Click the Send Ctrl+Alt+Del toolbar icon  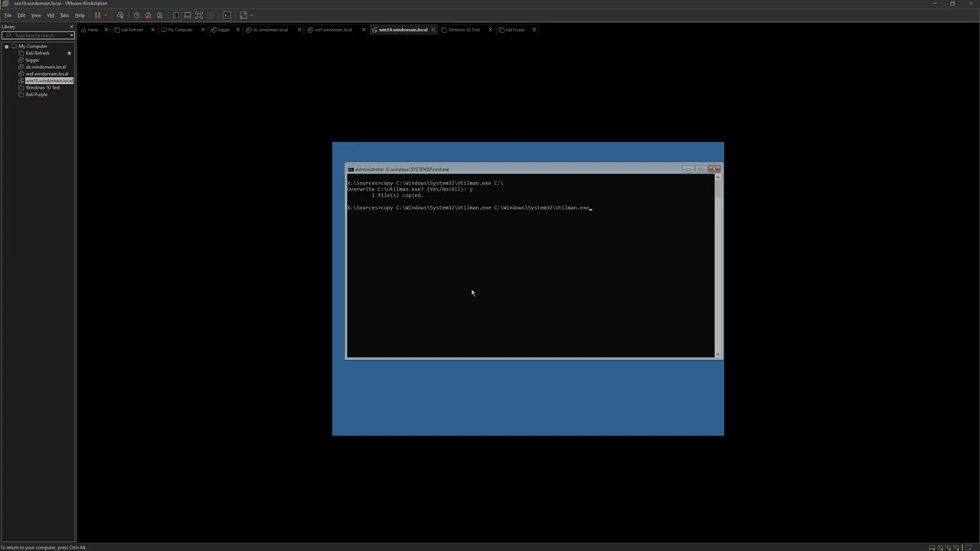pyautogui.click(x=120, y=15)
